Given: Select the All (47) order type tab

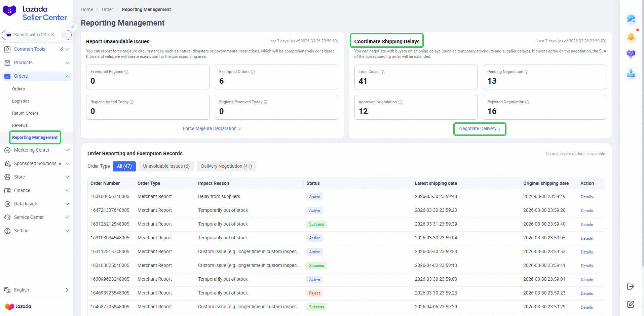Looking at the screenshot, I should coord(124,166).
